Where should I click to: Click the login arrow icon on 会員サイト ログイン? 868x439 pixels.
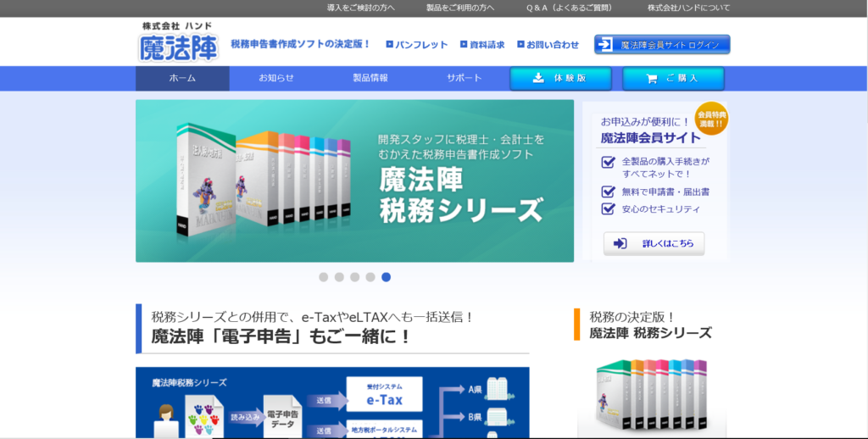[605, 44]
